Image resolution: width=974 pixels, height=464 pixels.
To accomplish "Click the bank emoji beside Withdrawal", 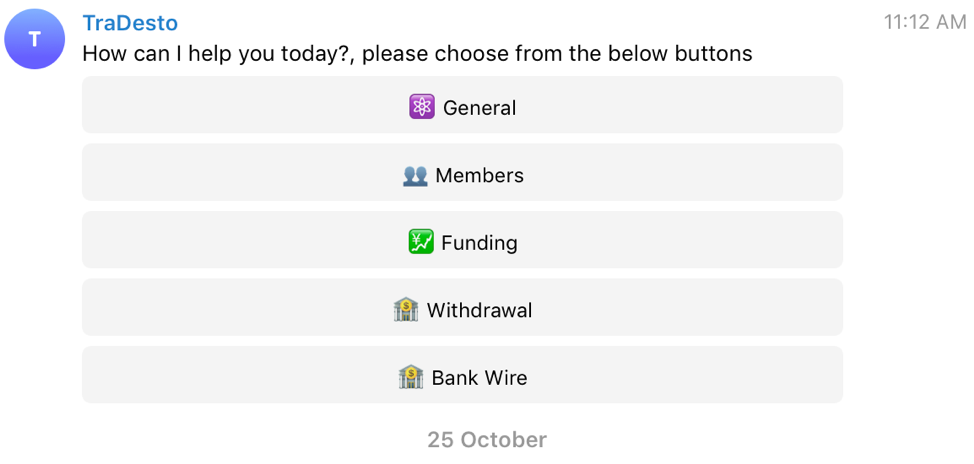I will pos(406,310).
